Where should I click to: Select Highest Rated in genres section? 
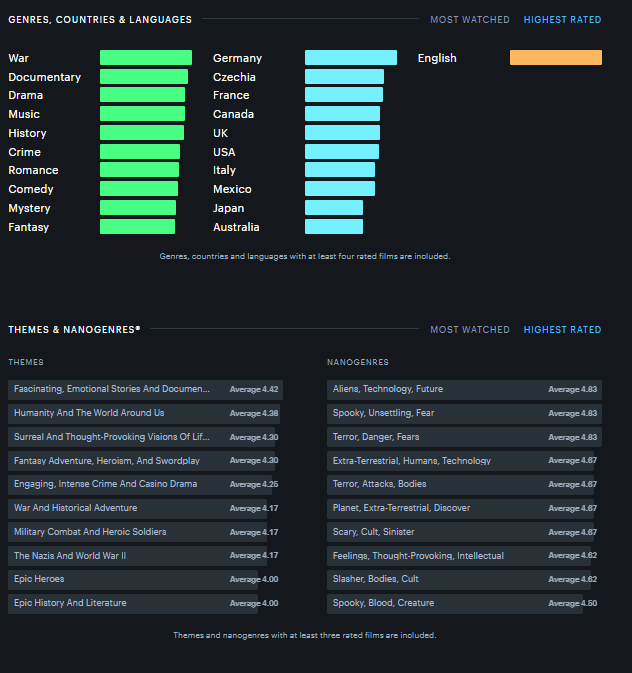[x=562, y=20]
